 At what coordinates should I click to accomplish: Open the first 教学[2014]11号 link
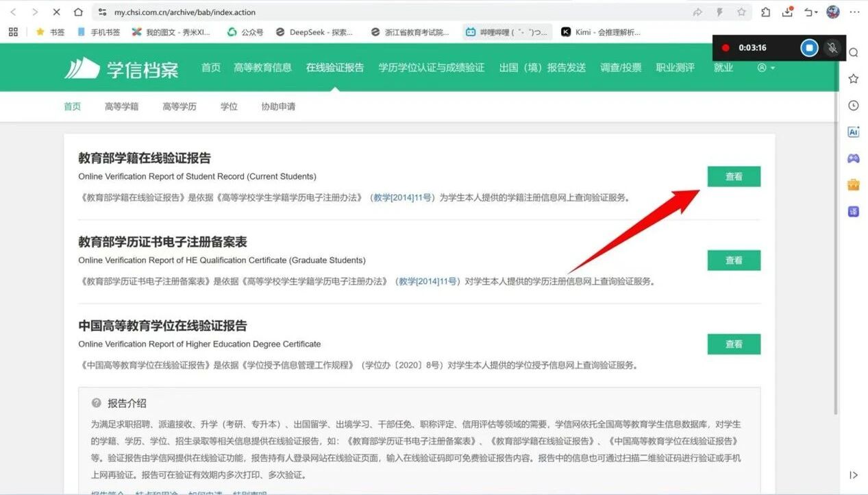[x=402, y=197]
